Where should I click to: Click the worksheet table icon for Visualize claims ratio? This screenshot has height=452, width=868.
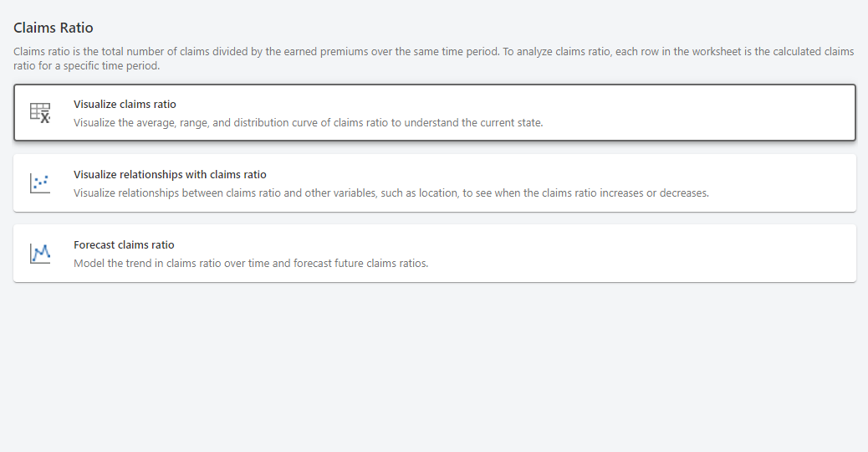(40, 113)
